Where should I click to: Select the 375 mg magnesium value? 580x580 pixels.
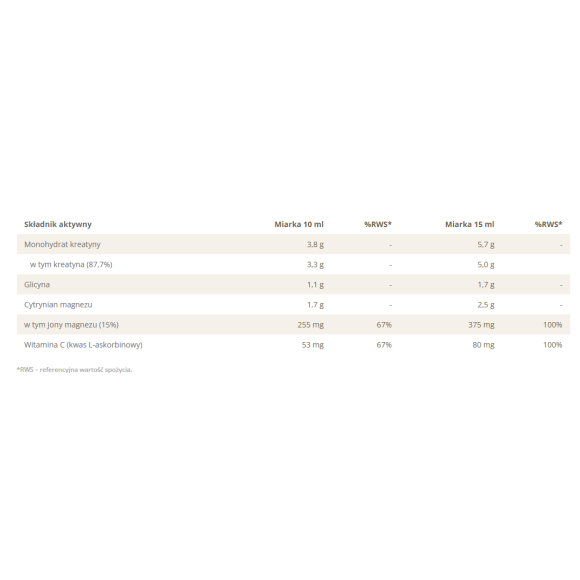click(x=481, y=325)
